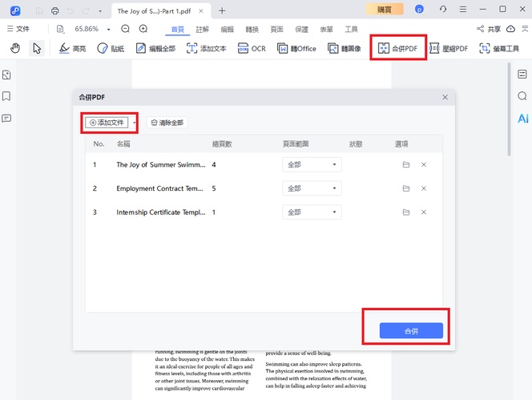Run the OCR tool

[x=250, y=48]
